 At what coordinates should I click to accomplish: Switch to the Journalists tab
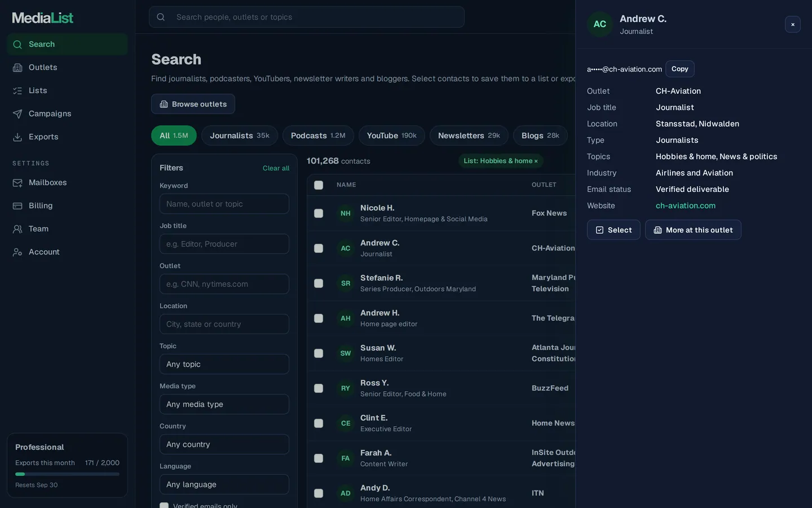click(x=240, y=135)
